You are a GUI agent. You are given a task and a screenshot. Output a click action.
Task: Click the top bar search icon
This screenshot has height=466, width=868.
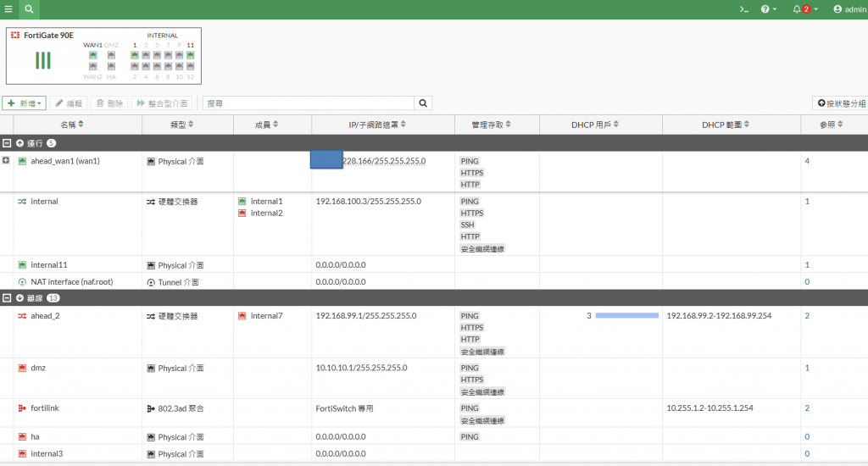point(29,8)
